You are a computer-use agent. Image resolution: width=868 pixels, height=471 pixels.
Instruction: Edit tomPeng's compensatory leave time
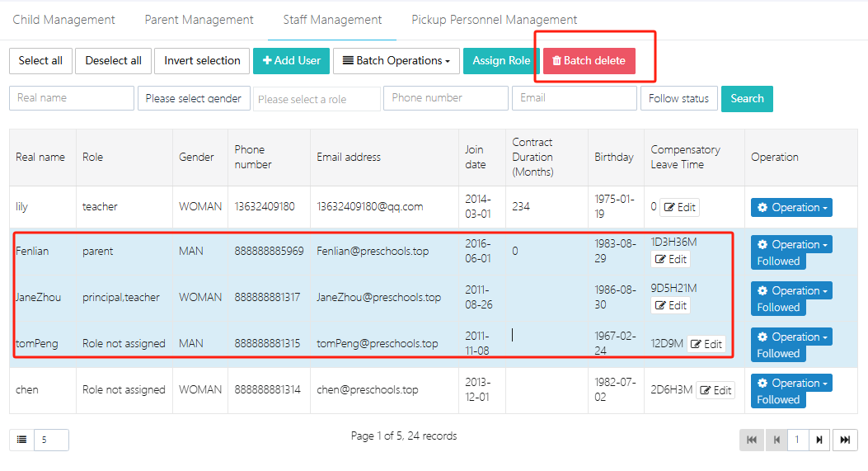(706, 345)
